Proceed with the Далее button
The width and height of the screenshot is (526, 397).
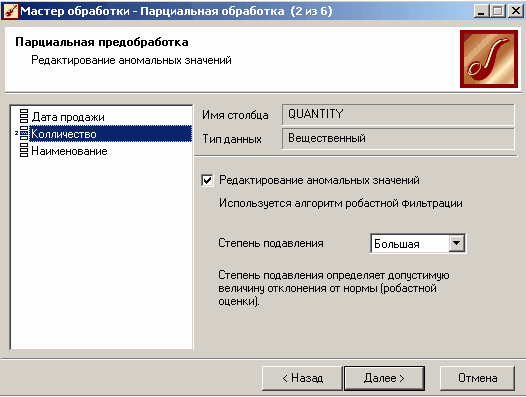pyautogui.click(x=384, y=378)
